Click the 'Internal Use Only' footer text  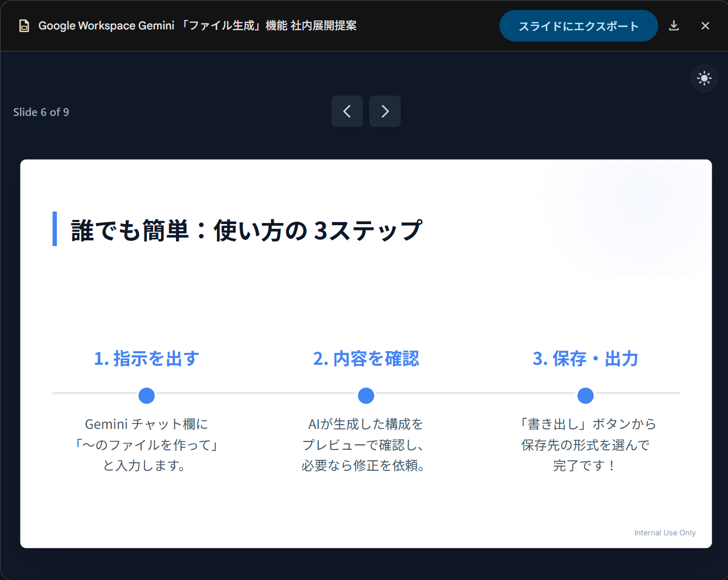(665, 533)
